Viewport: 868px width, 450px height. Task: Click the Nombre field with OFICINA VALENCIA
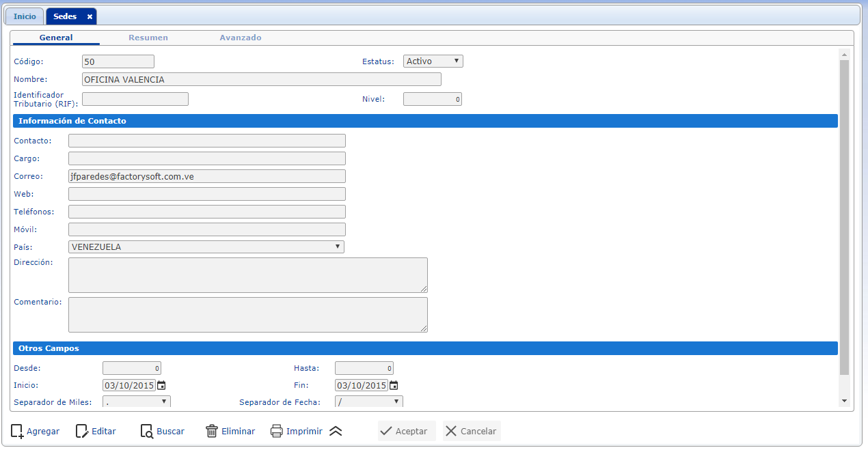[262, 79]
